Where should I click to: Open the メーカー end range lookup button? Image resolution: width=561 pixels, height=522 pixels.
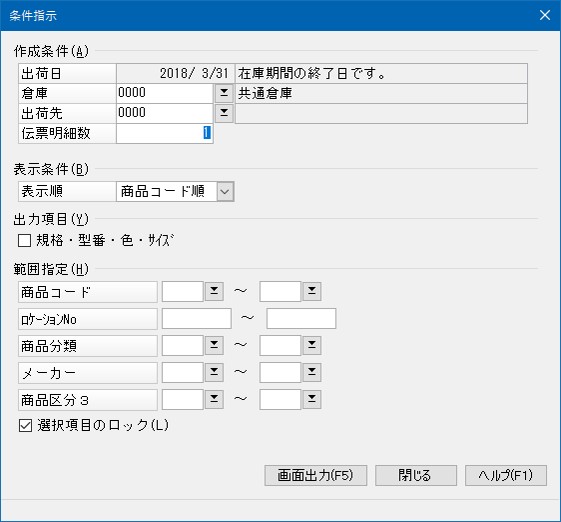[x=312, y=372]
